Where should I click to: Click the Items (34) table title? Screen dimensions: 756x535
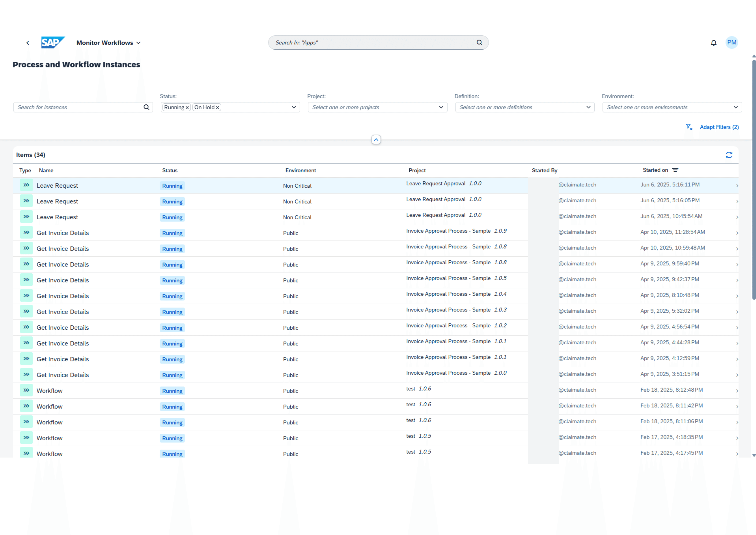(x=31, y=155)
